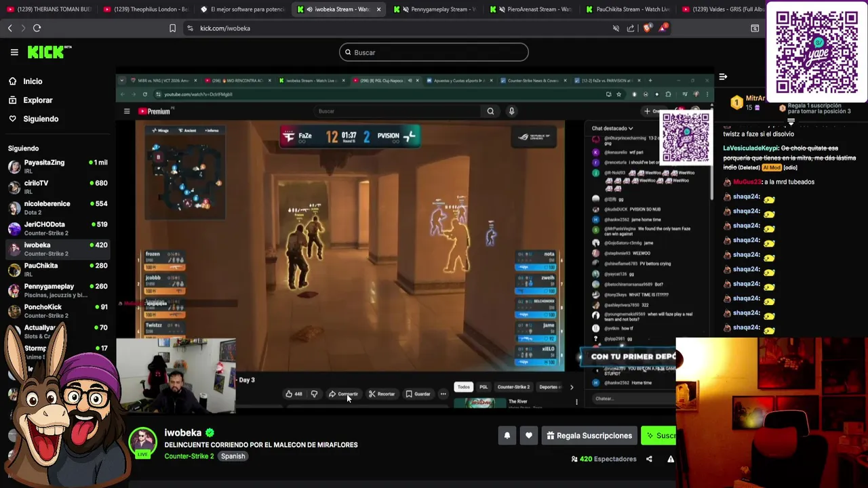Click Compartir in the streamed YouTube page
Image resolution: width=868 pixels, height=488 pixels.
click(343, 394)
